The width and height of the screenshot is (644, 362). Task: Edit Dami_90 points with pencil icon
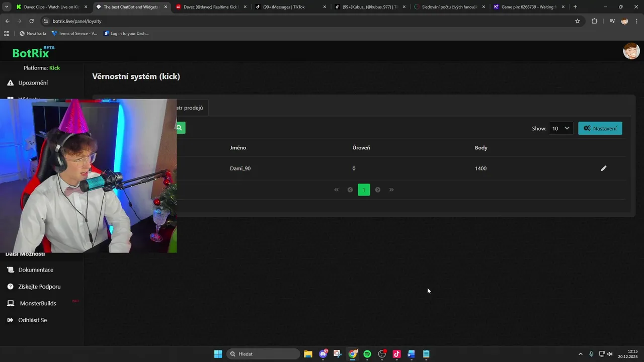(x=604, y=168)
